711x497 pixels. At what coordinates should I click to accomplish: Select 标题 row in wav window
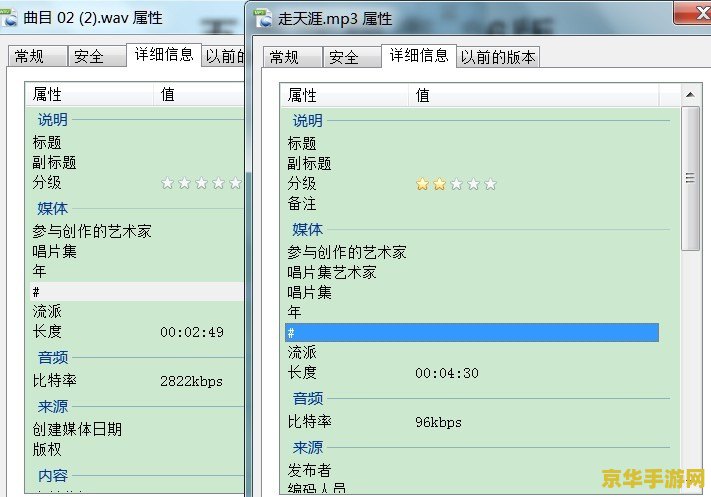[x=137, y=143]
